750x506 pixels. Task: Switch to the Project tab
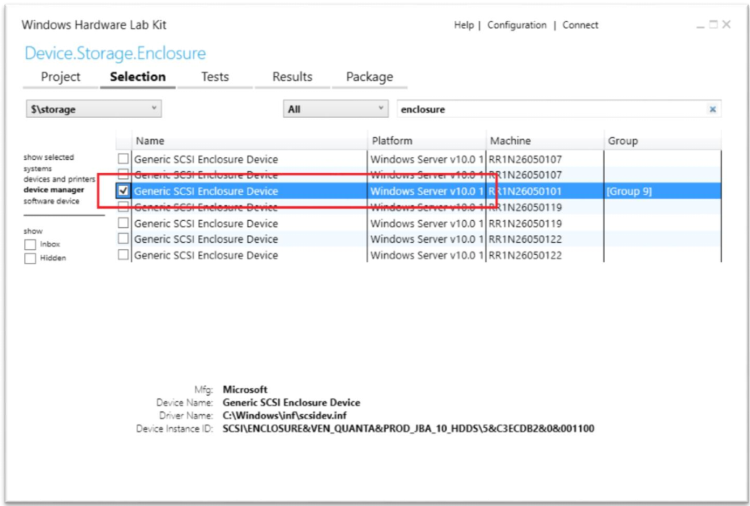point(61,77)
